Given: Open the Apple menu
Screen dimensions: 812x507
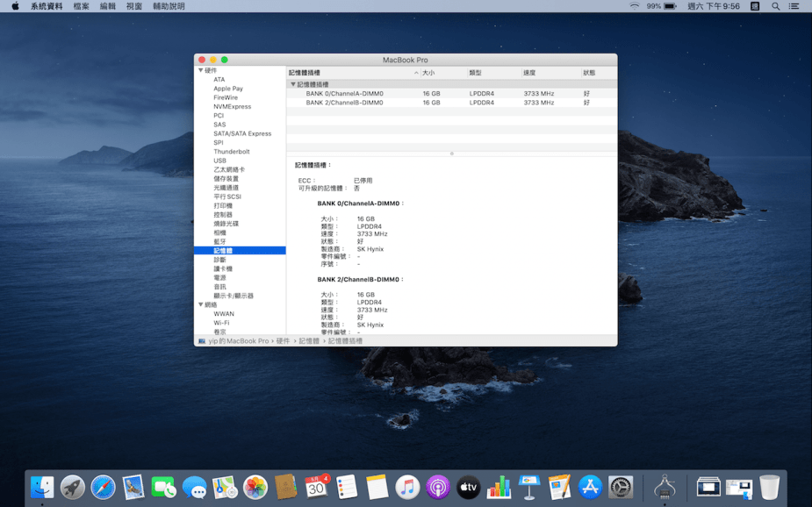Looking at the screenshot, I should click(x=15, y=6).
